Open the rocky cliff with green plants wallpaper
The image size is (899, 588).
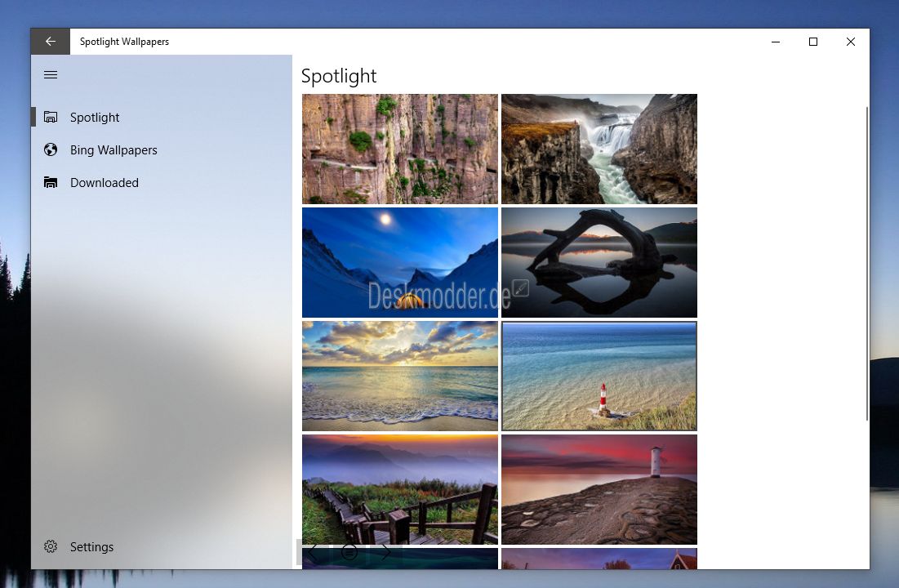[x=399, y=149]
